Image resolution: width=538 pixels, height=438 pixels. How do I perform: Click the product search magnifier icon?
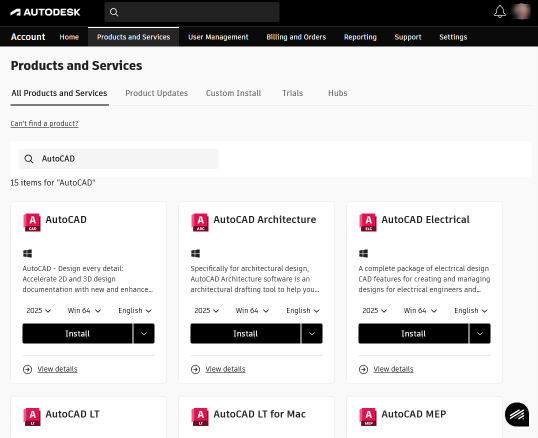point(29,159)
